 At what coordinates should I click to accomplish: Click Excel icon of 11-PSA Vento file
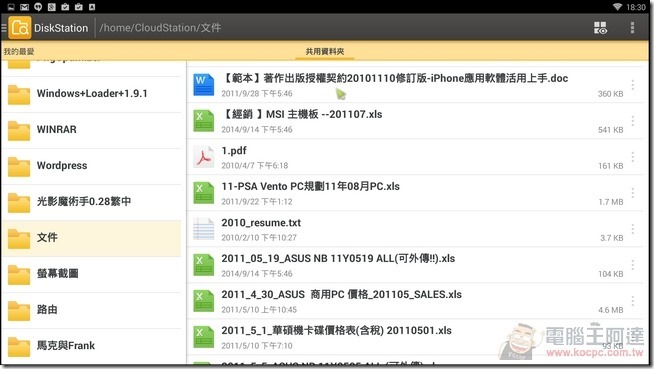tap(204, 193)
